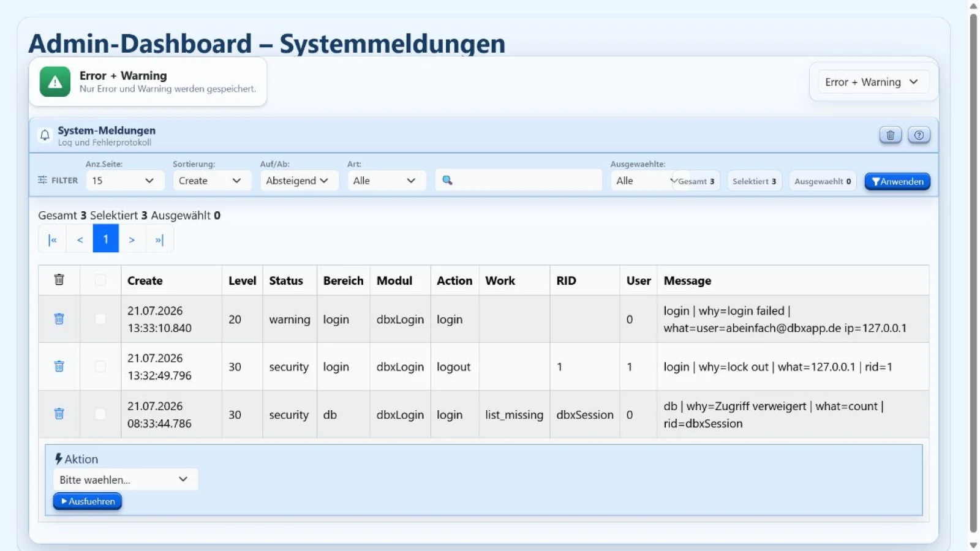The width and height of the screenshot is (980, 551).
Task: Click into the filter search field
Action: [519, 181]
